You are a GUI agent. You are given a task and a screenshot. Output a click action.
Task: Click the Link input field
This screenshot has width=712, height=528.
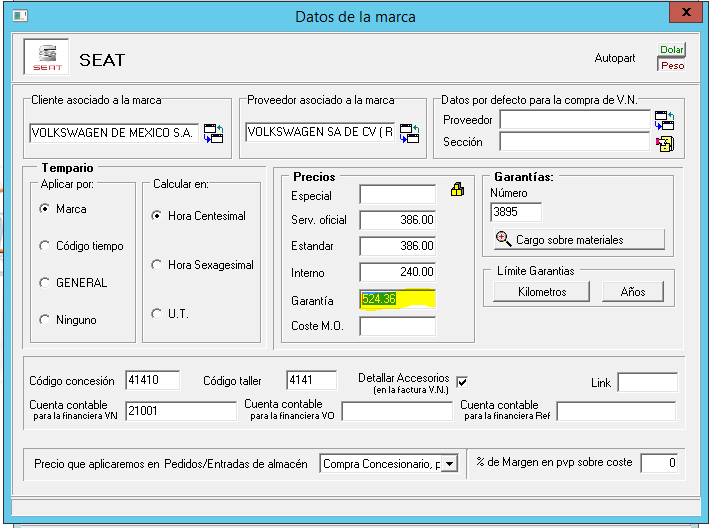(648, 382)
